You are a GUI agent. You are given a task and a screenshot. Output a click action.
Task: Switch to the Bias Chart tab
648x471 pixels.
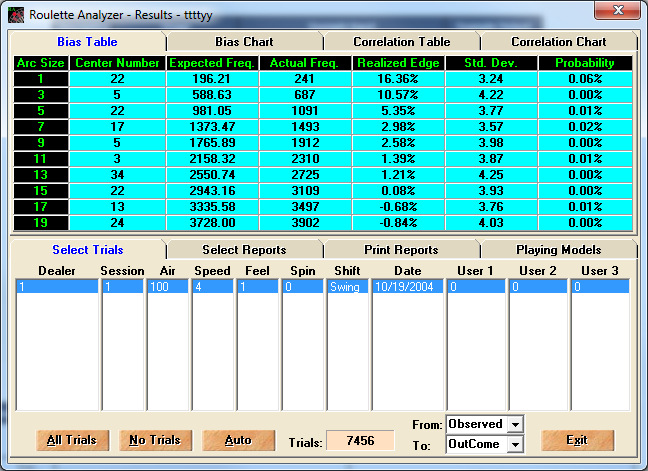click(244, 42)
